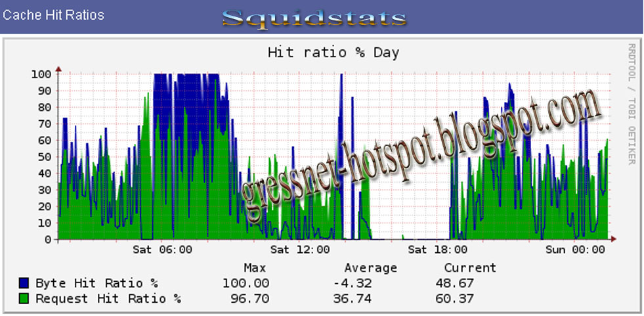Click the Sat 06:00 time axis label
The height and width of the screenshot is (316, 644).
[x=162, y=250]
